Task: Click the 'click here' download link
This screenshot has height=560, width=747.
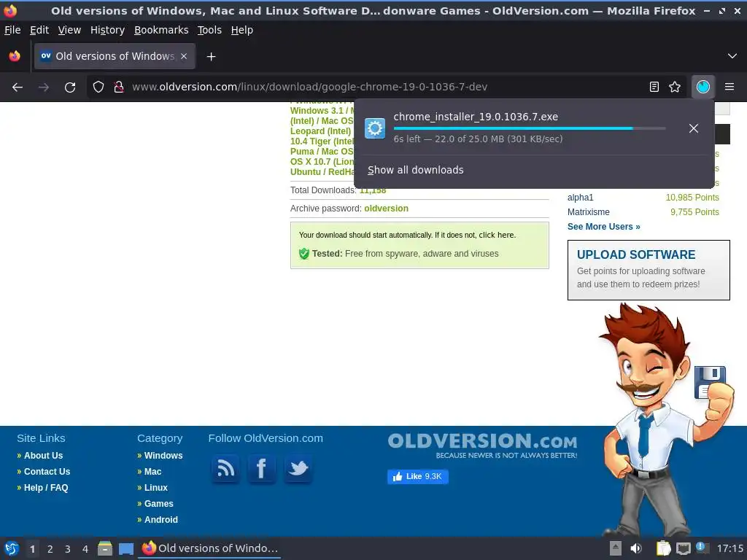Action: pyautogui.click(x=496, y=236)
